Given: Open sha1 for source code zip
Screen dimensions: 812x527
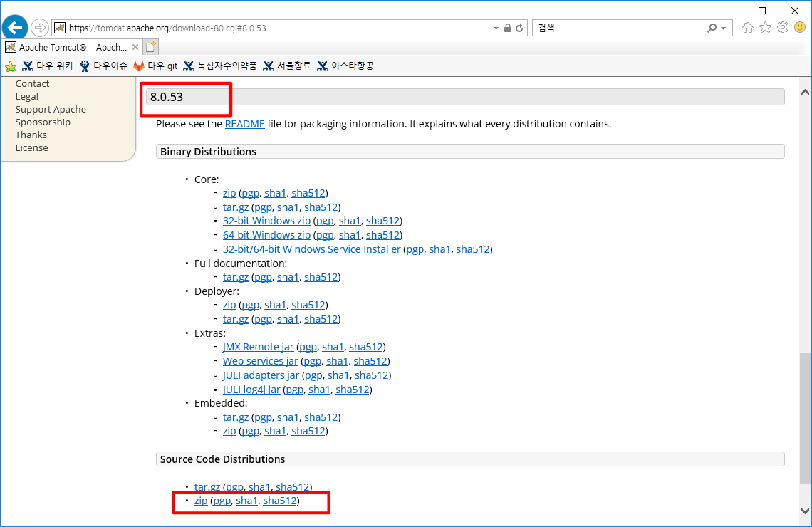Looking at the screenshot, I should coord(246,501).
